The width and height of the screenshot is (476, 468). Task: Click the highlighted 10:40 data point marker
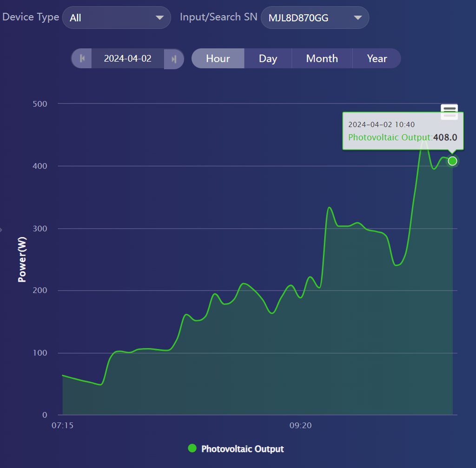452,161
